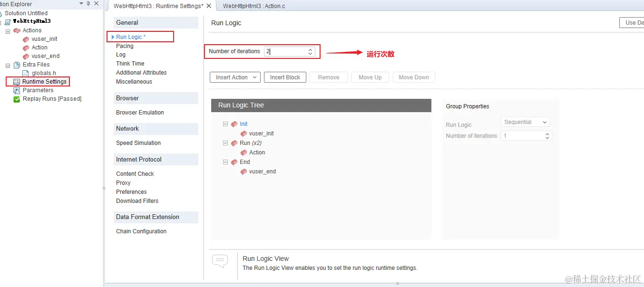Open Solution Explorer panel options dropdown arrow
The height and width of the screenshot is (287, 644).
pos(80,4)
